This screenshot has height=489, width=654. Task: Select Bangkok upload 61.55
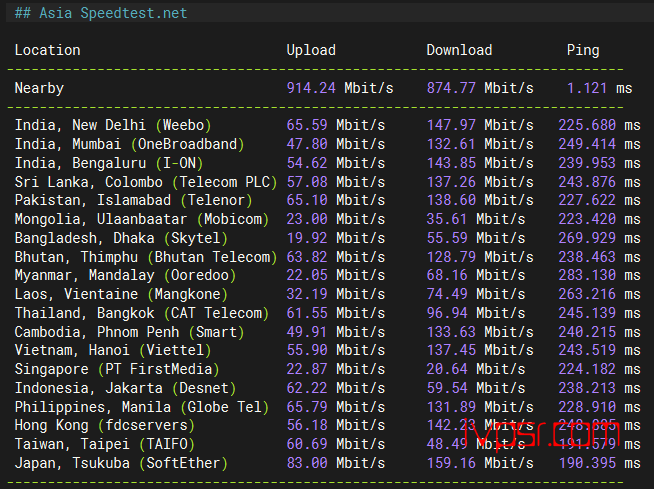coord(307,313)
